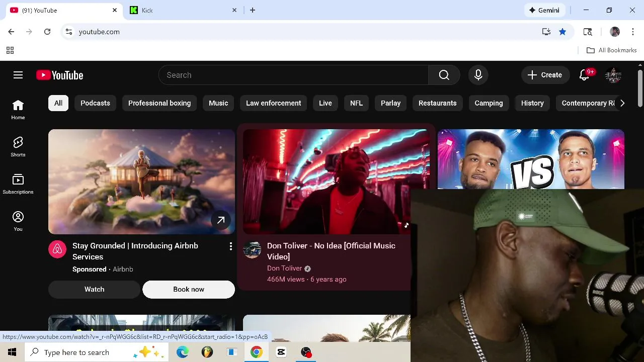
Task: Select the Music chip
Action: click(218, 103)
